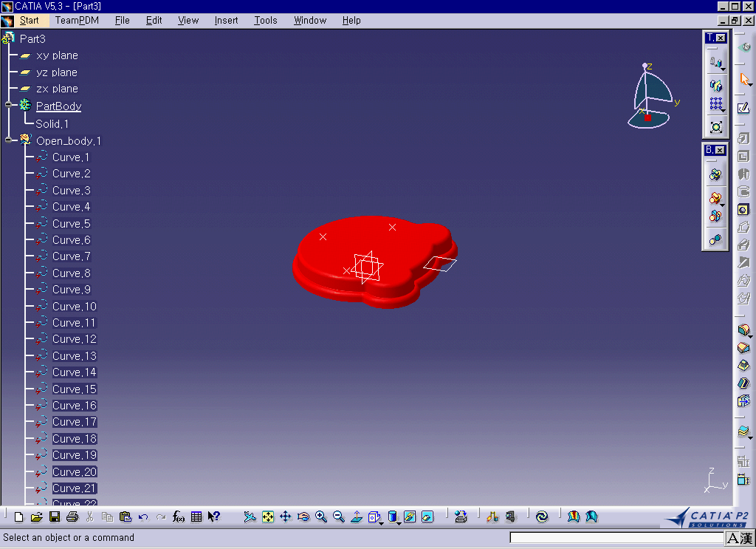The image size is (756, 549).
Task: Click Fit All In icon
Action: point(267,517)
